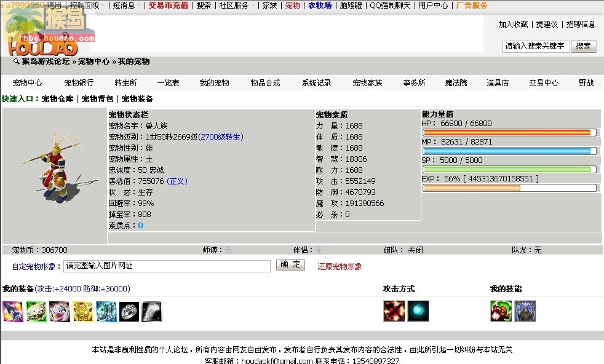This screenshot has height=364, width=604.
Task: Choose the cyan energy orb attack icon
Action: click(418, 311)
